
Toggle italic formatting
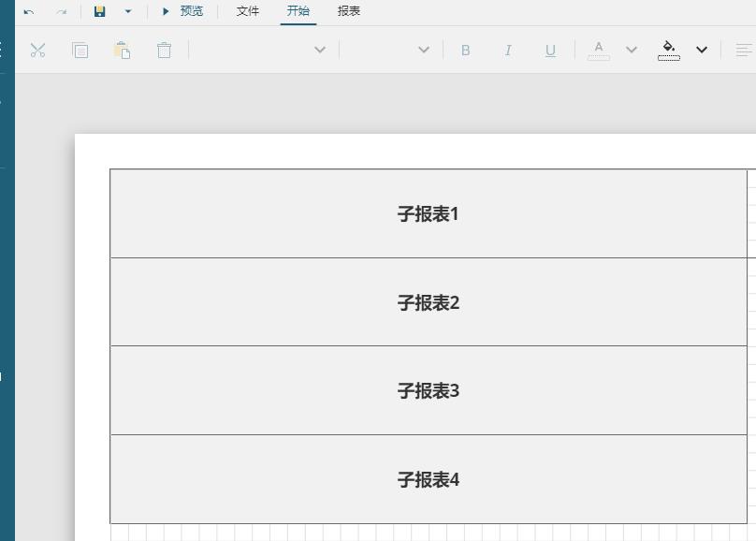pyautogui.click(x=507, y=51)
